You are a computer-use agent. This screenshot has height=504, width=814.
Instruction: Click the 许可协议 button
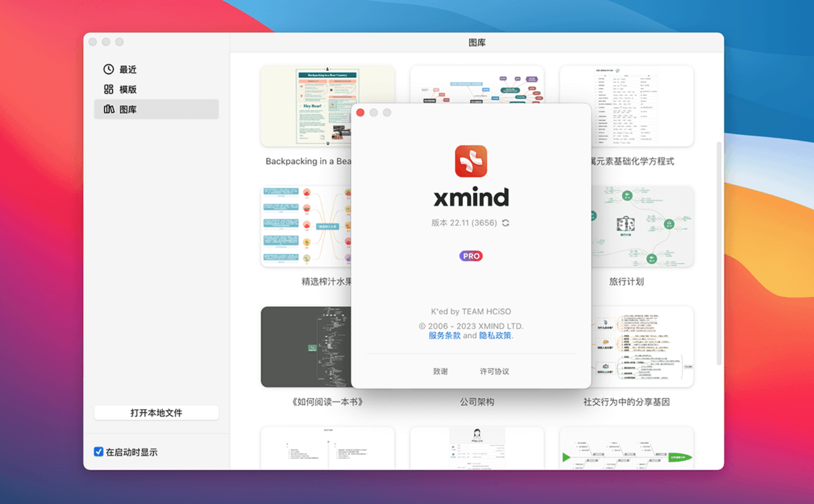[494, 371]
